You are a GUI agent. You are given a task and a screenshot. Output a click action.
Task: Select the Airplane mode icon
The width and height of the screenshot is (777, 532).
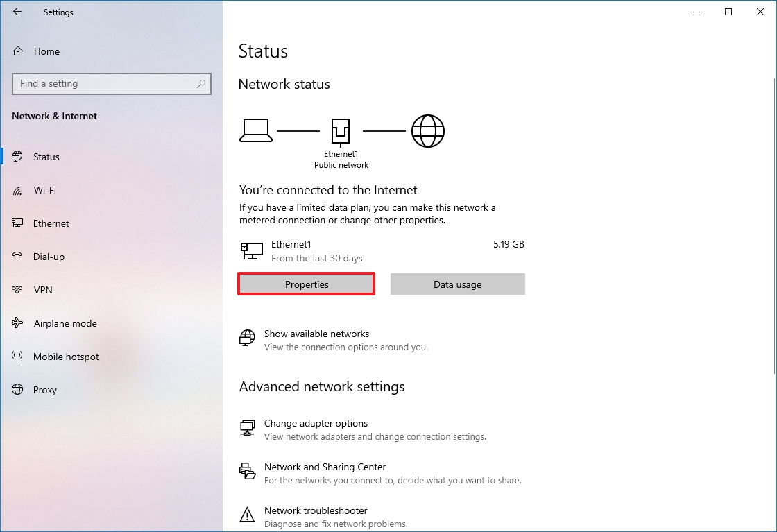(19, 323)
